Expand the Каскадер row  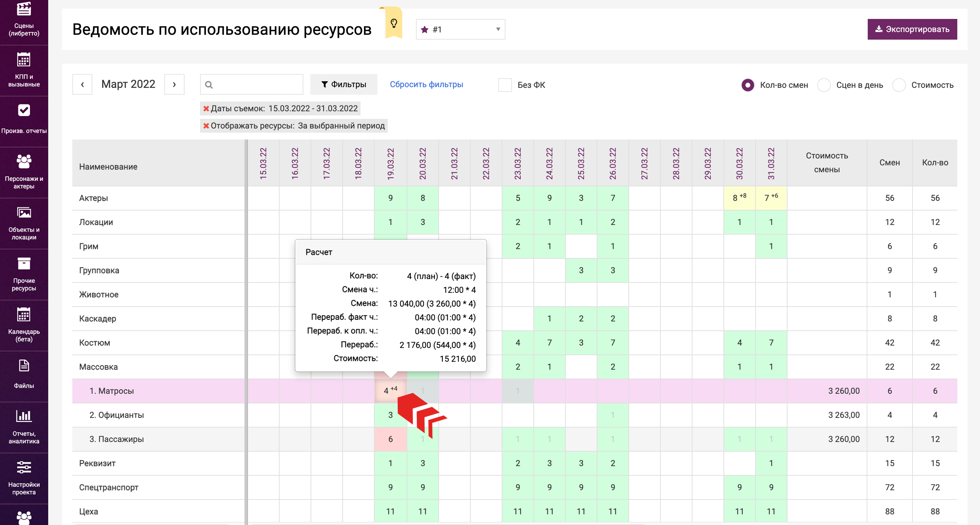97,319
